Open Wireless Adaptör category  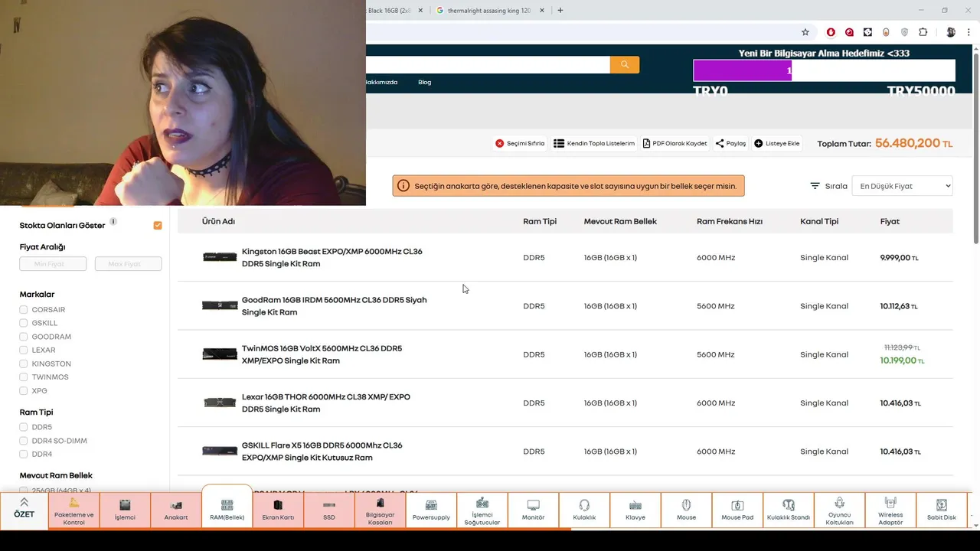pos(890,510)
